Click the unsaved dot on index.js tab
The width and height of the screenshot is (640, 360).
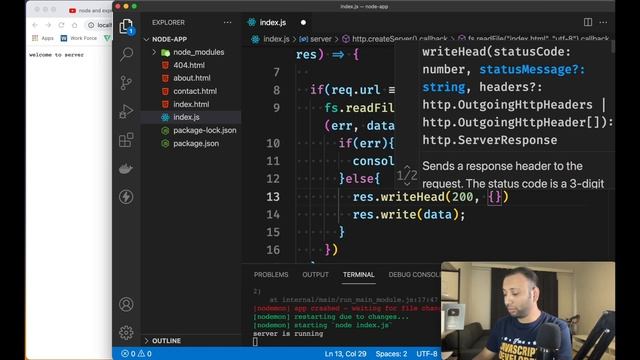(x=303, y=22)
